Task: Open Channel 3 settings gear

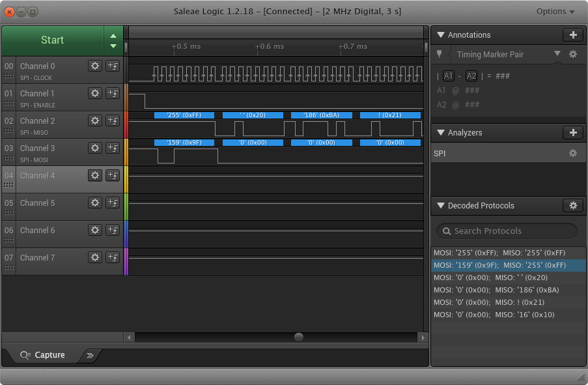Action: [x=95, y=149]
